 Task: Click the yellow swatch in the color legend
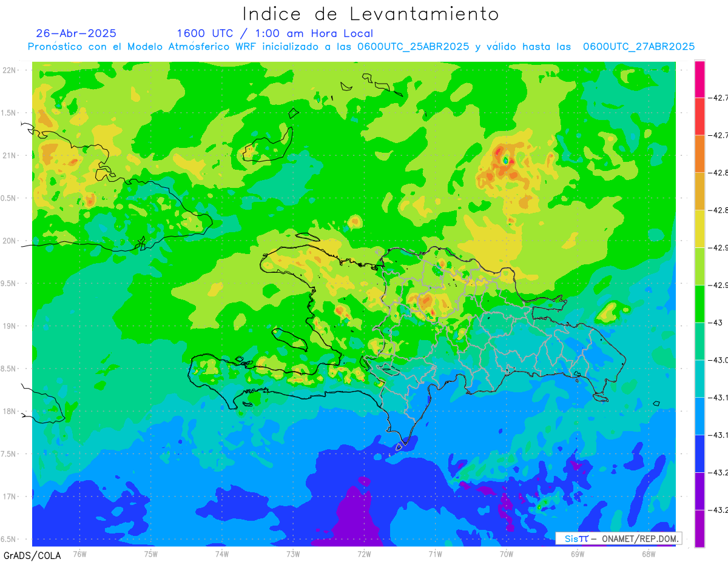pos(699,229)
